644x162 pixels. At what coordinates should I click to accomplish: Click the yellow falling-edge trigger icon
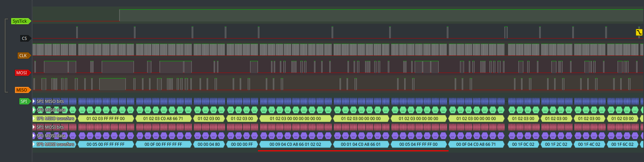(639, 32)
